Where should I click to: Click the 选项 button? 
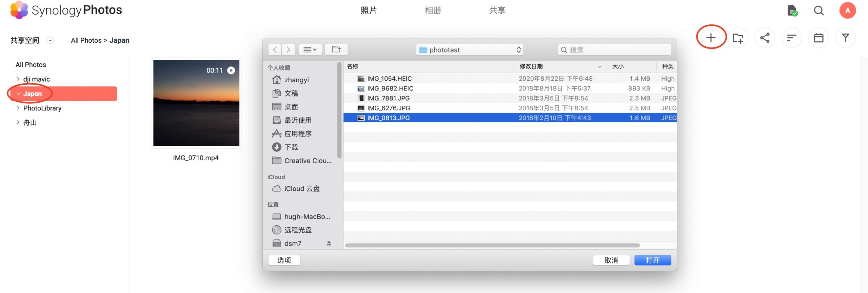pos(284,260)
